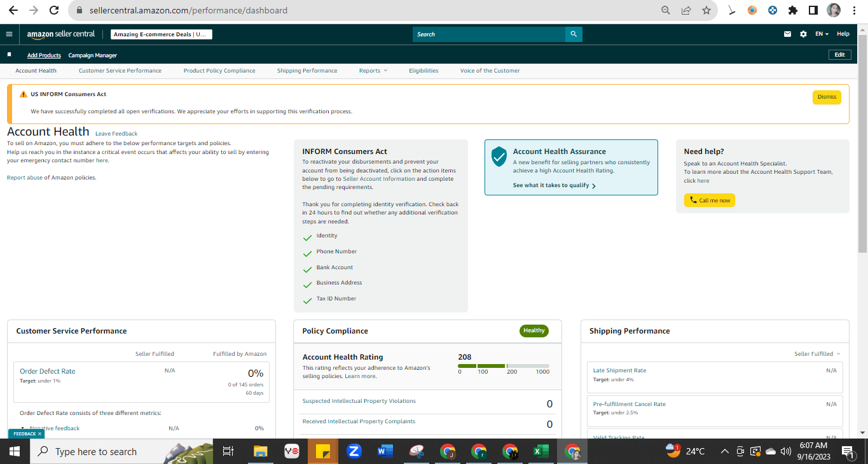Click the orange circle extension icon

(752, 10)
